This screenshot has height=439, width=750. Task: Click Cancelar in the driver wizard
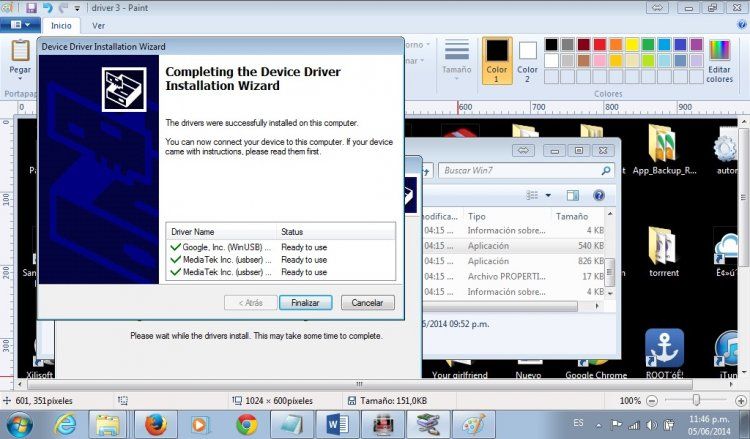pyautogui.click(x=367, y=303)
